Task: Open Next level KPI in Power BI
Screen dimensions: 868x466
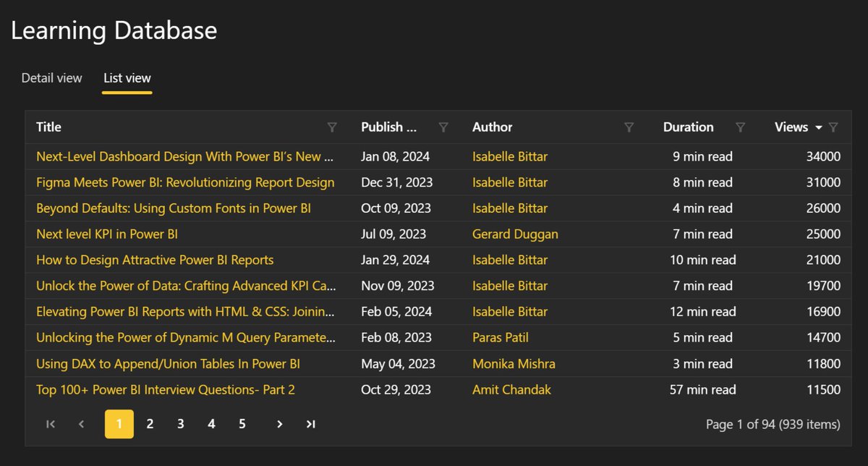Action: point(107,234)
